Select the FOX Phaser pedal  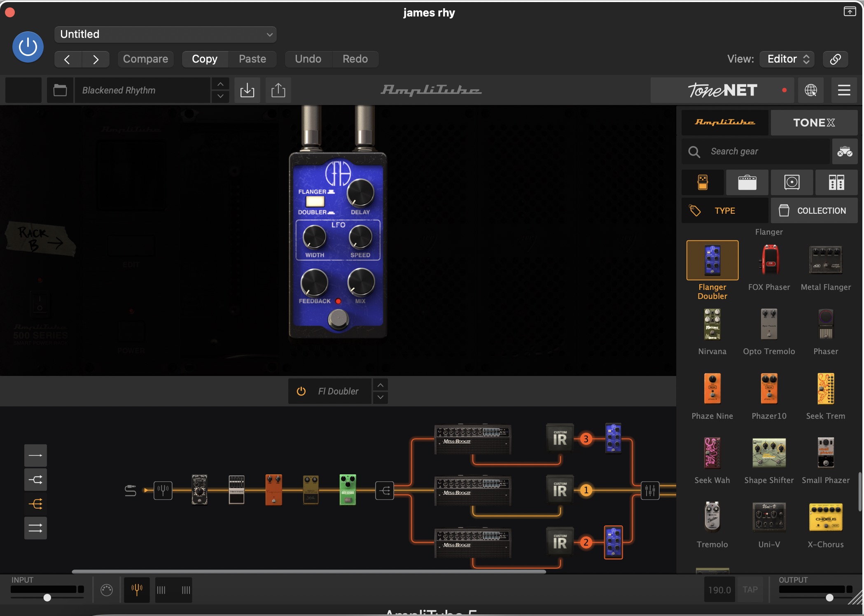click(769, 260)
